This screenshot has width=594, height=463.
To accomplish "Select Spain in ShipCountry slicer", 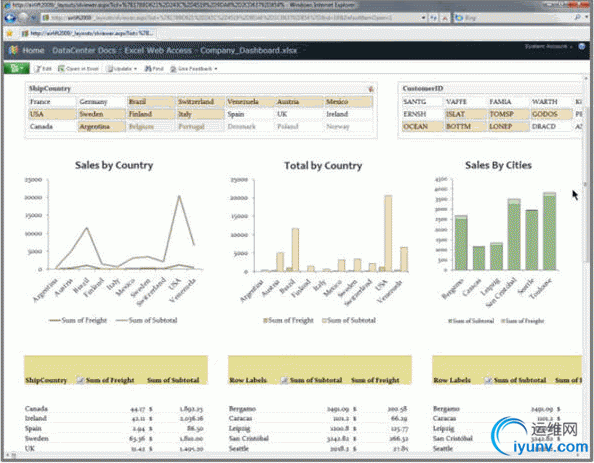I will point(250,114).
